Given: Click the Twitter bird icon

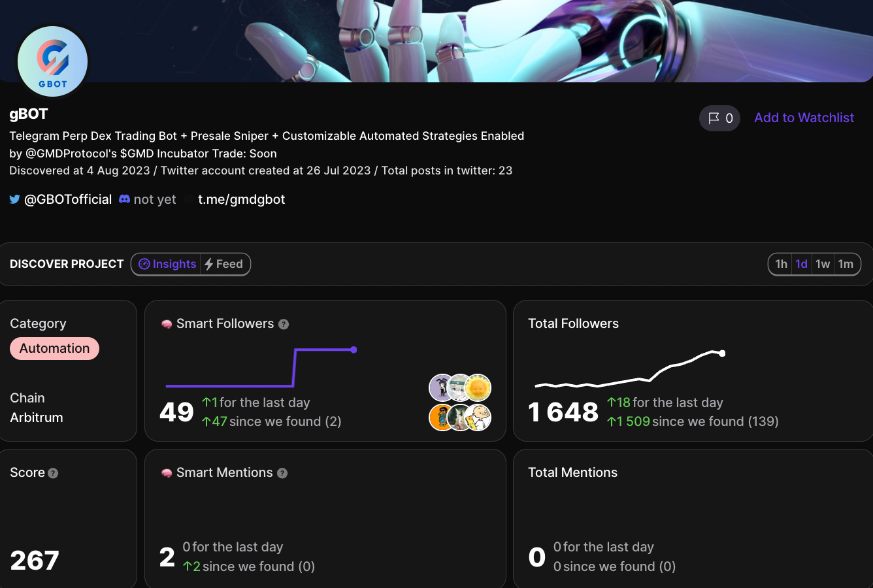Looking at the screenshot, I should (x=14, y=199).
